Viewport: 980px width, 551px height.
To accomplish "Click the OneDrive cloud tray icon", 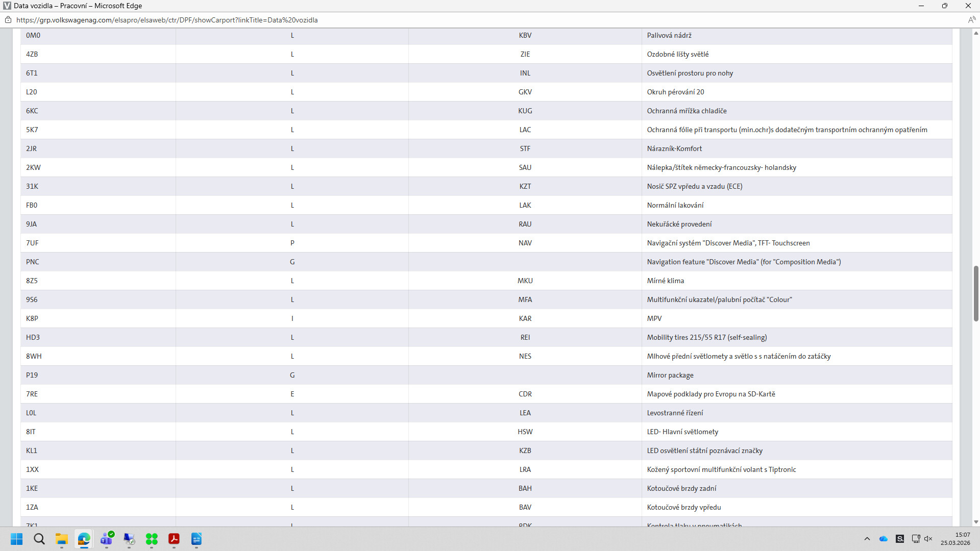I will tap(884, 539).
